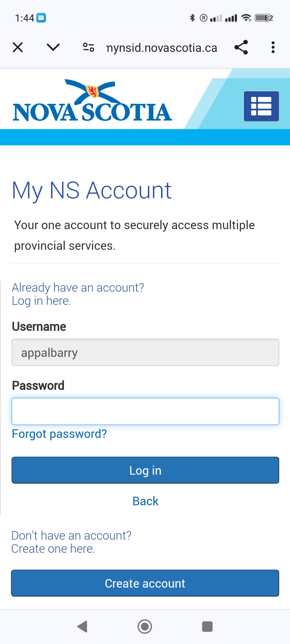Tap the mynsid.novascotia.ca URL text
This screenshot has height=644, width=290.
click(x=162, y=48)
